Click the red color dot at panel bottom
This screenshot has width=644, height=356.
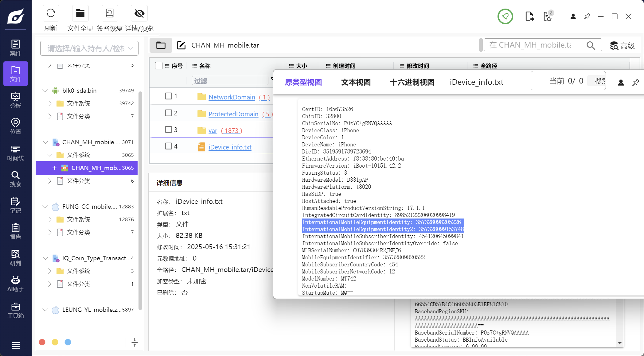click(x=42, y=342)
